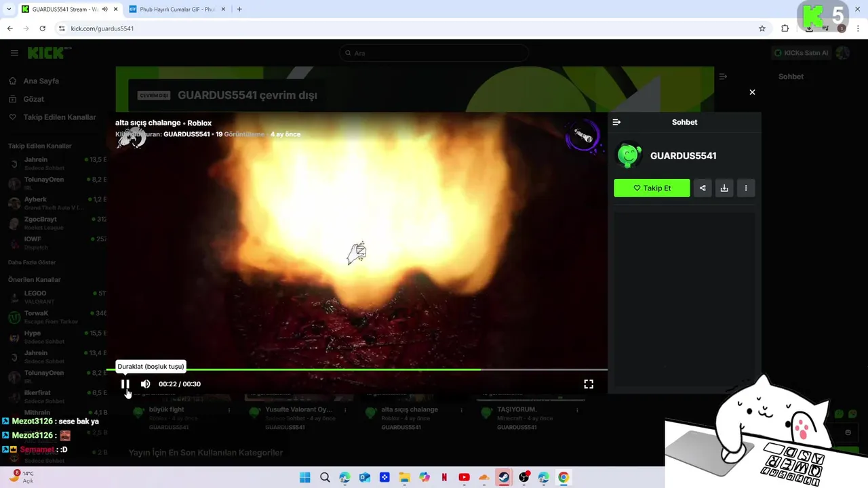868x488 pixels.
Task: Click the 00:22 / 00:30 time display
Action: [180, 384]
